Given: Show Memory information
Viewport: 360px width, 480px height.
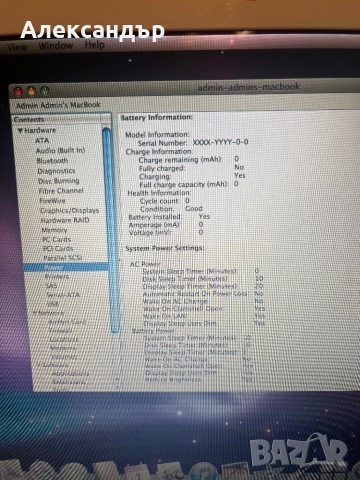Looking at the screenshot, I should click(x=54, y=230).
